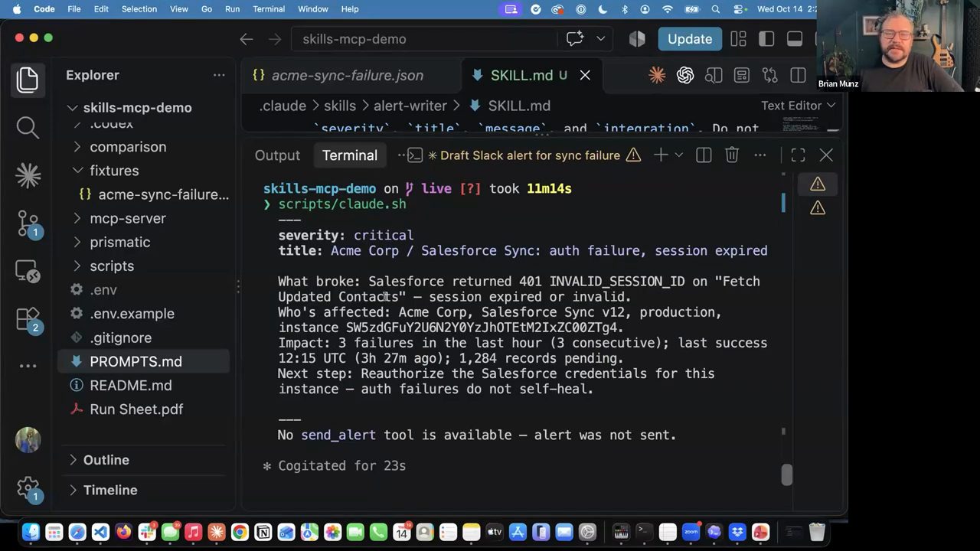
Task: Open the Explorer view in the activity bar
Action: tap(28, 80)
